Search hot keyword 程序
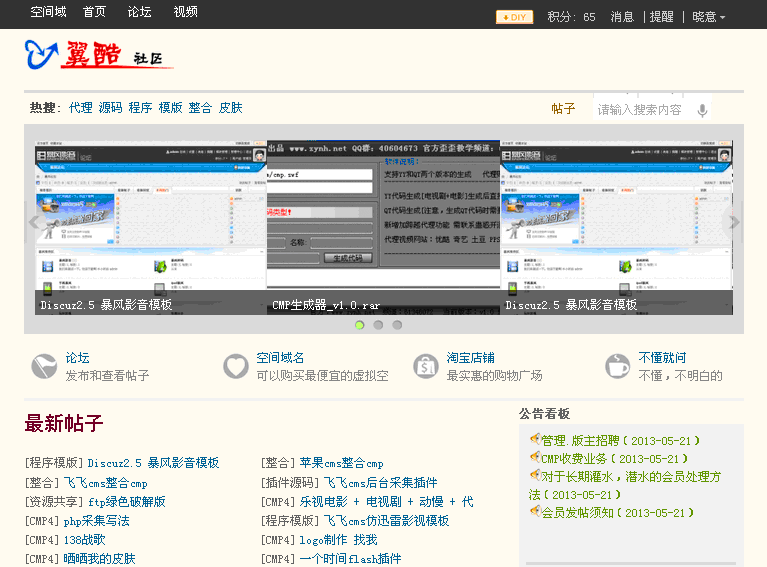Viewport: 767px width, 567px height. pos(140,108)
